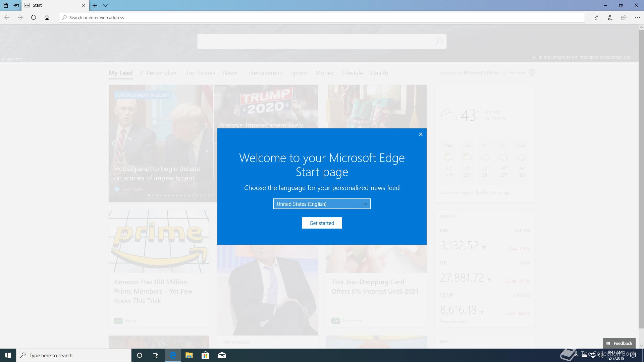Show more feed categories ellipsis
The width and height of the screenshot is (644, 362).
[398, 73]
